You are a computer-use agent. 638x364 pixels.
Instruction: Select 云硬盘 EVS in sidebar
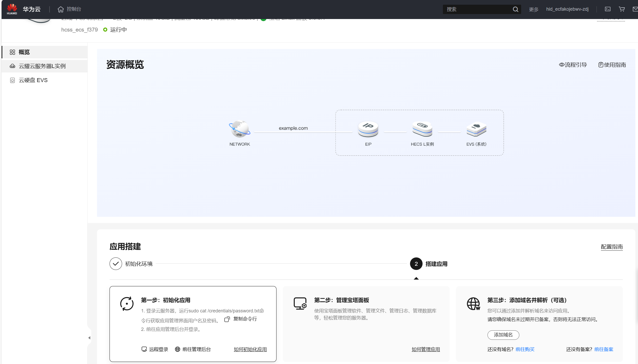[x=33, y=80]
